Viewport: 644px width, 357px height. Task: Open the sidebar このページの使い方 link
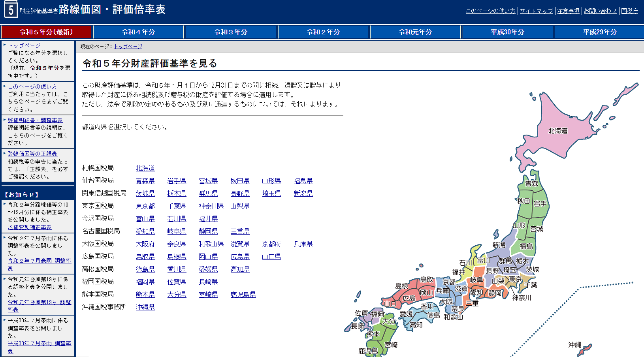[x=32, y=86]
